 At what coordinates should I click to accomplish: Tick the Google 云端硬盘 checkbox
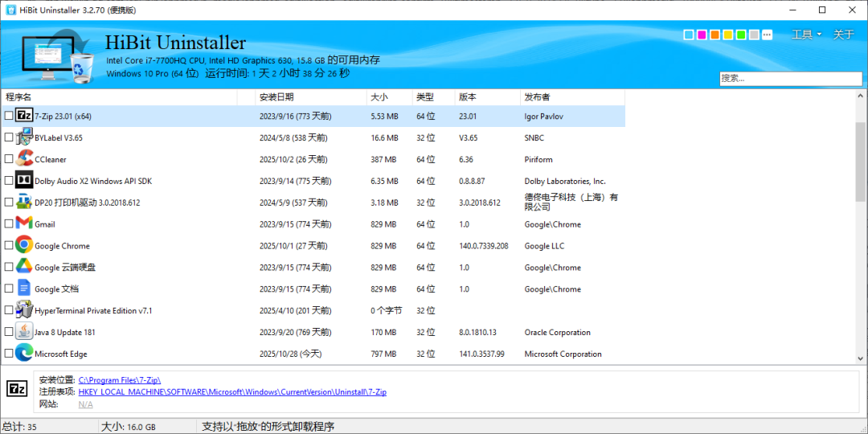[x=8, y=267]
